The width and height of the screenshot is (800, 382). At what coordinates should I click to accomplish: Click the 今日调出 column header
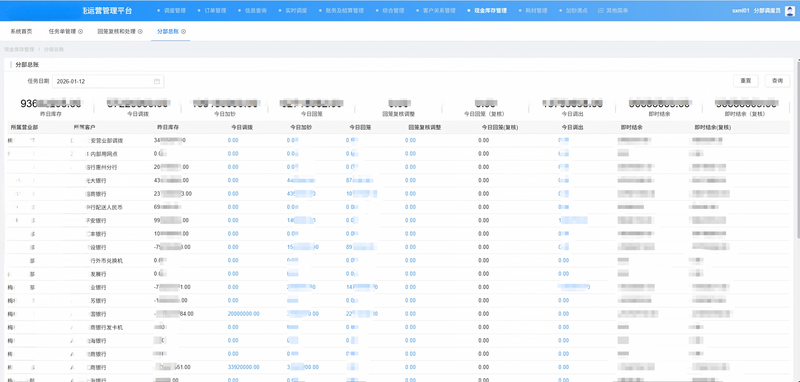(571, 127)
